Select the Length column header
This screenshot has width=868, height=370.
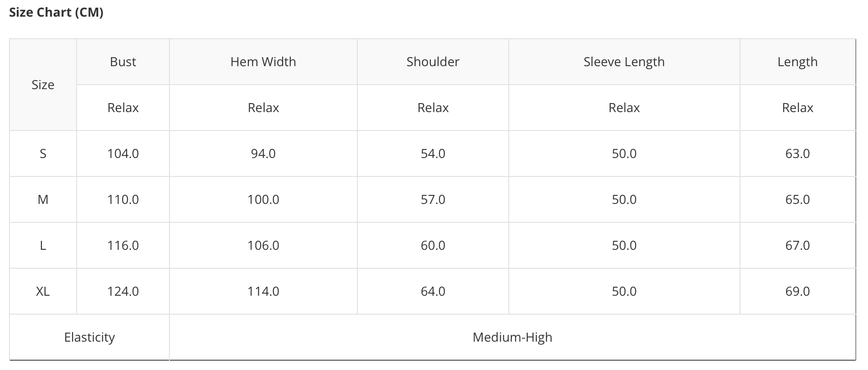797,62
